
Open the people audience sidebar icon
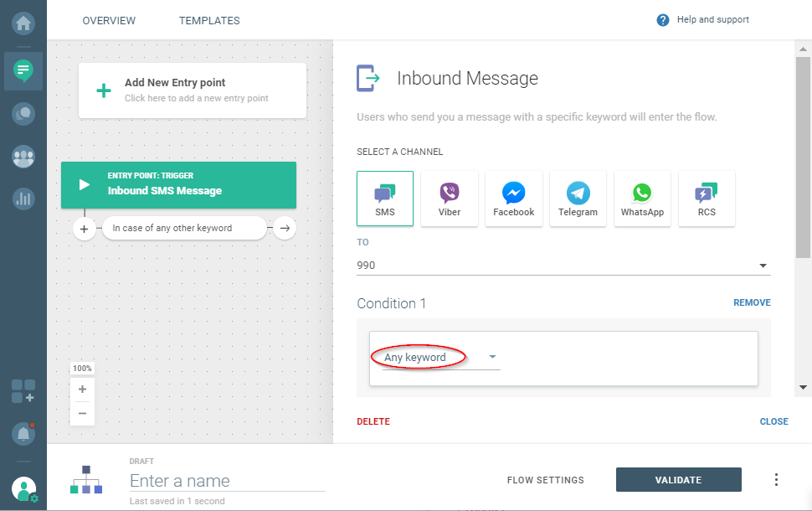coord(23,156)
